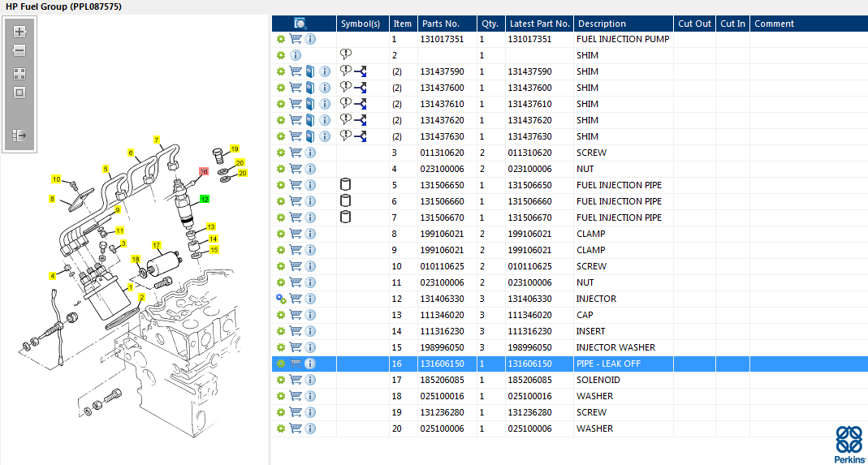
Task: Sort by the Parts No. column header
Action: [440, 24]
